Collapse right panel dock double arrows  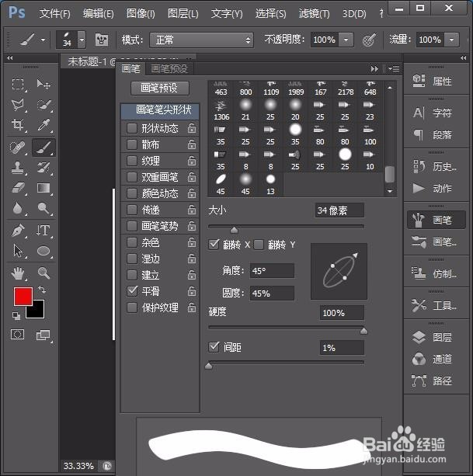[463, 58]
